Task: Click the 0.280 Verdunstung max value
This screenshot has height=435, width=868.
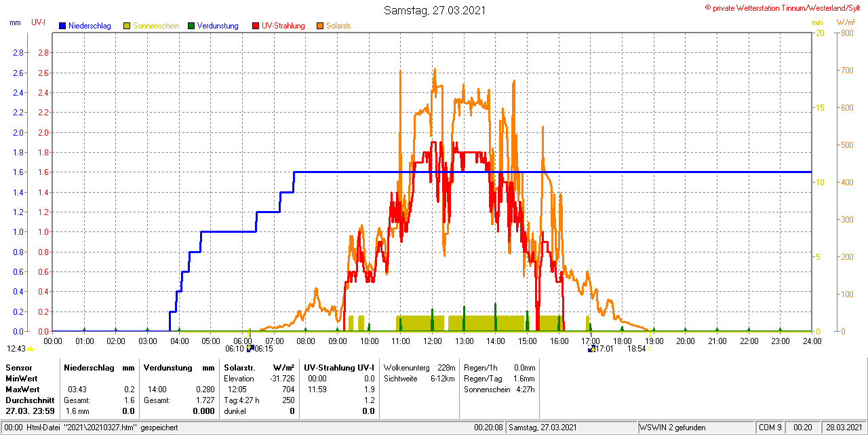Action: click(x=205, y=389)
